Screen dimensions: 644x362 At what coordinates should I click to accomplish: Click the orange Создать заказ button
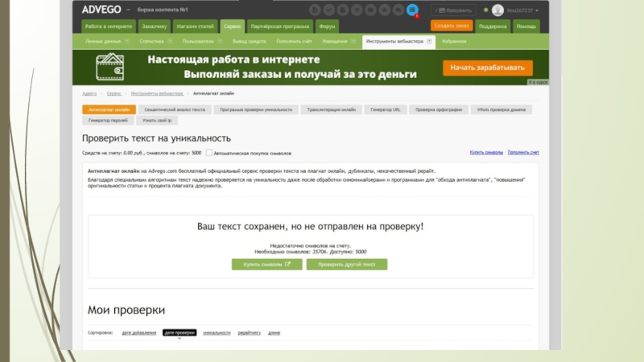pyautogui.click(x=452, y=26)
